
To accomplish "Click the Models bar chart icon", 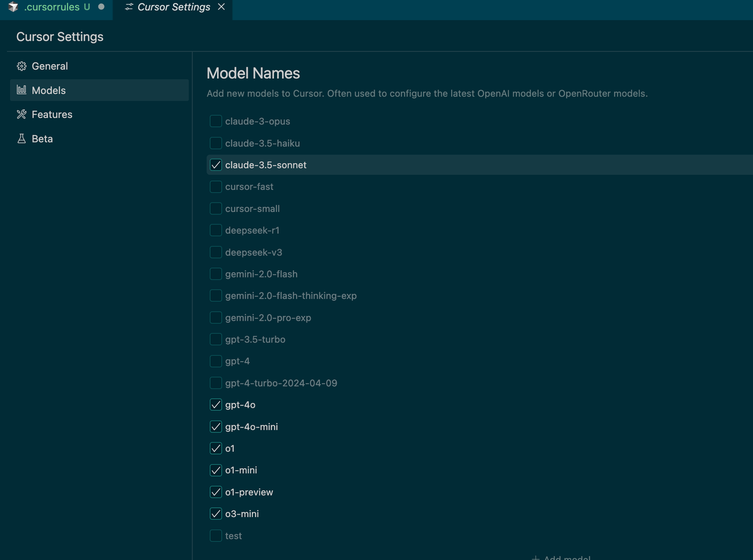I will [x=22, y=90].
